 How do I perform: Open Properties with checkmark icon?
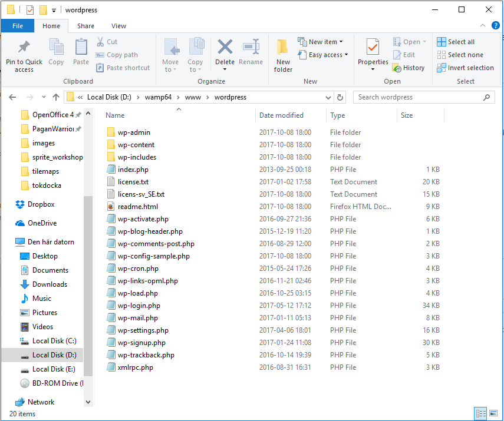point(373,48)
